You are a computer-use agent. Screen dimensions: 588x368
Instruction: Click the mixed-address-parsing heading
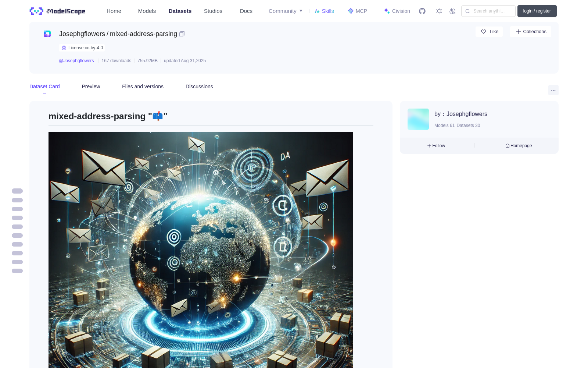(x=108, y=116)
